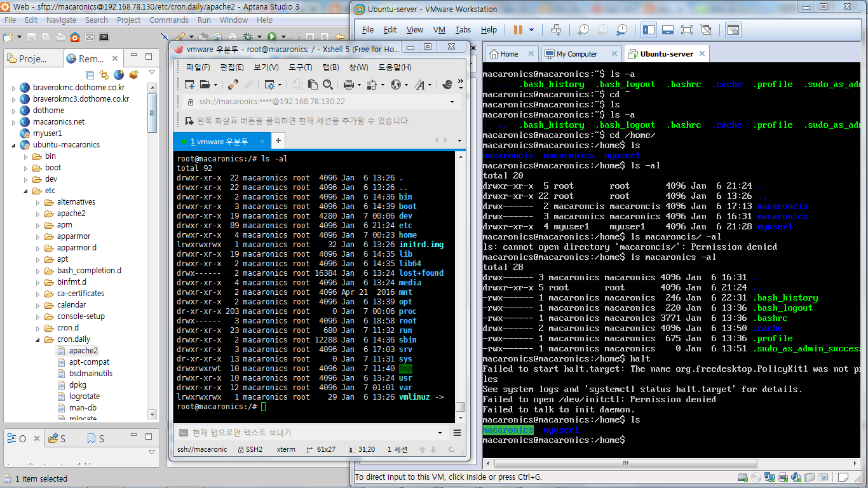
Task: Open Aptana Navigate menu
Action: pyautogui.click(x=61, y=20)
